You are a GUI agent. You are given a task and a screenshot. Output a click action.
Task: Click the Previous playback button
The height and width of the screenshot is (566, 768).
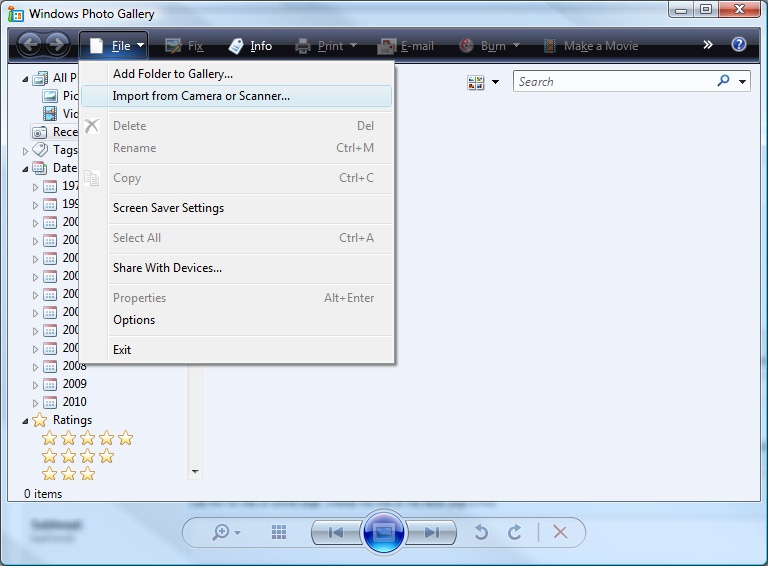[336, 532]
